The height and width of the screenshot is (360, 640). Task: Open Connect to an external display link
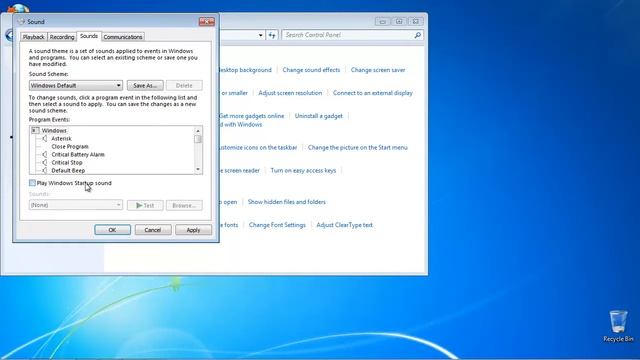click(x=373, y=93)
